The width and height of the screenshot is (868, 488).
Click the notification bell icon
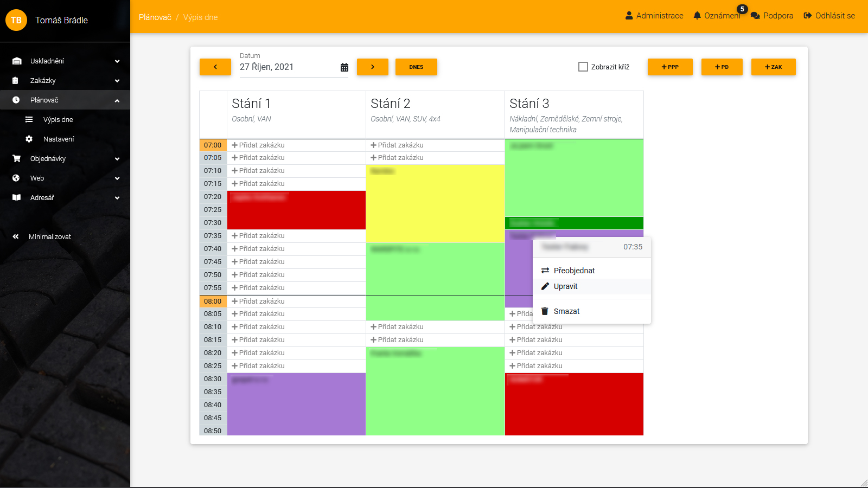697,16
